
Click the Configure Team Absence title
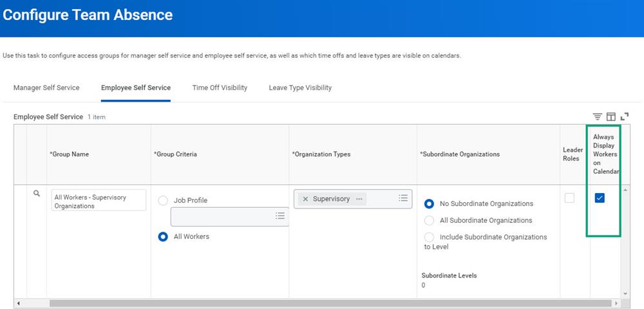click(88, 15)
